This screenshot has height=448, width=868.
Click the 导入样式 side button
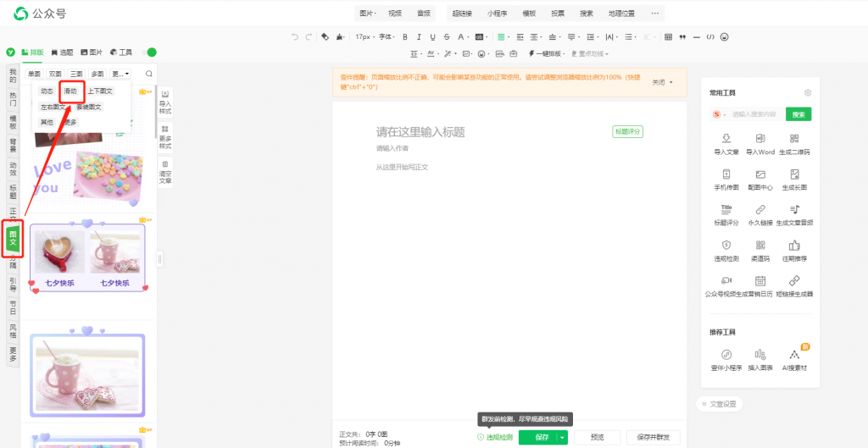click(165, 102)
